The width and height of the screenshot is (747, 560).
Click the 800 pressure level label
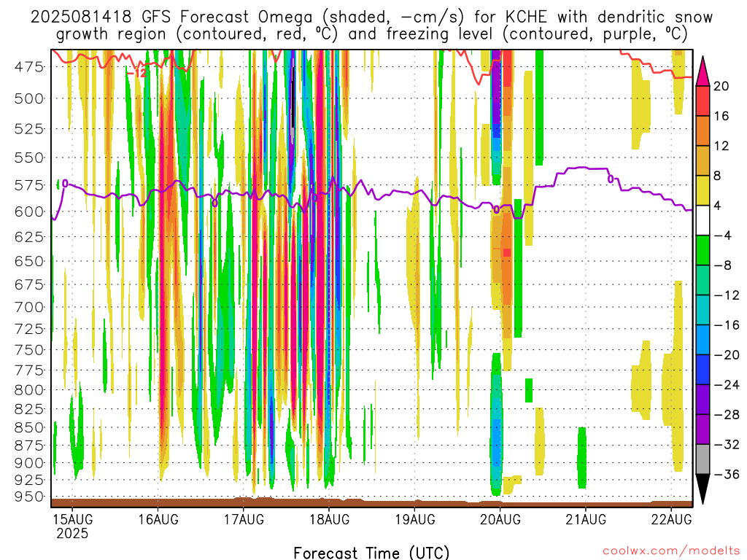tap(29, 390)
